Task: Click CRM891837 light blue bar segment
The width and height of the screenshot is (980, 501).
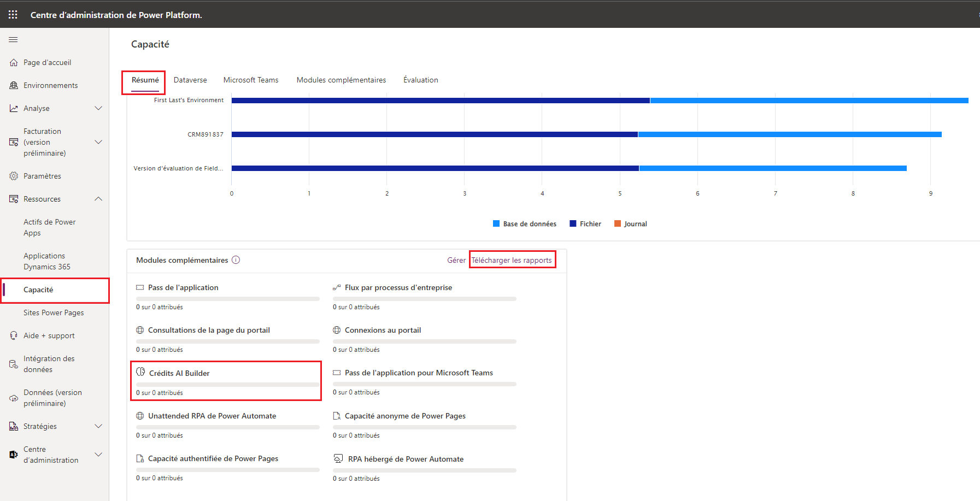Action: point(790,134)
